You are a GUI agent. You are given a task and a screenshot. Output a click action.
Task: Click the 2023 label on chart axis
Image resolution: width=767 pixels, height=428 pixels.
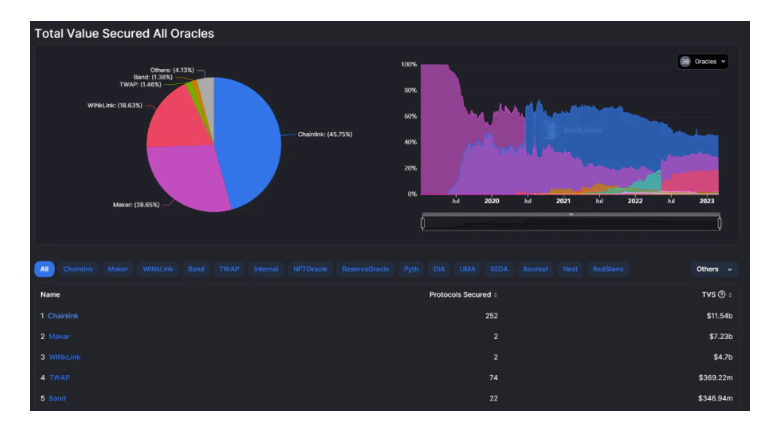pyautogui.click(x=707, y=201)
